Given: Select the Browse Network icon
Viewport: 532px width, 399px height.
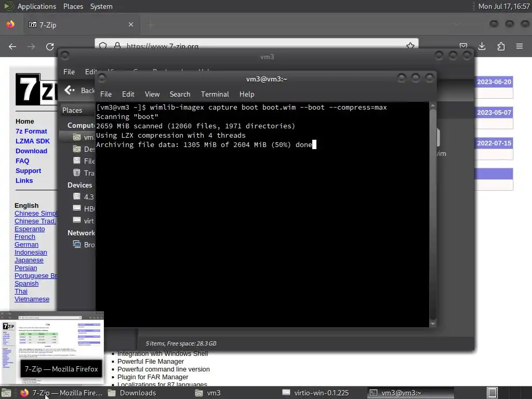Looking at the screenshot, I should point(77,244).
